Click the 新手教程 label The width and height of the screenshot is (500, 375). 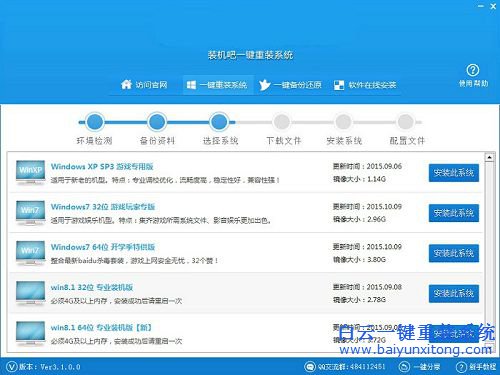[x=483, y=367]
